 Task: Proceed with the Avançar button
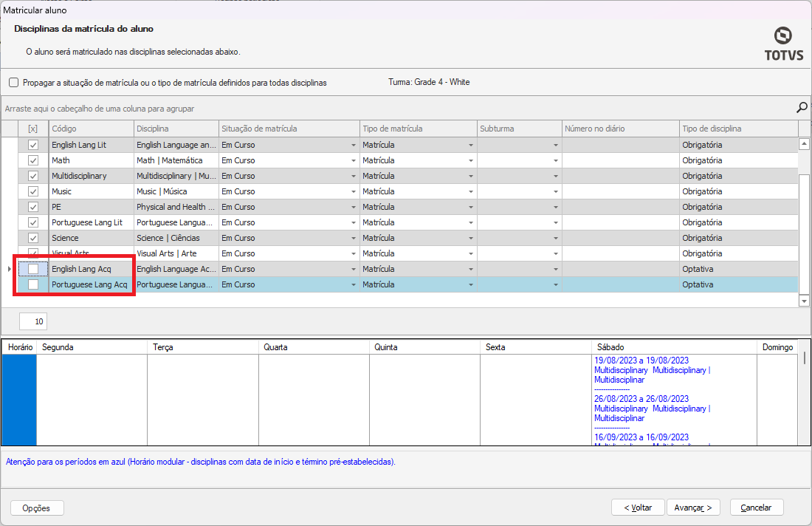tap(693, 508)
